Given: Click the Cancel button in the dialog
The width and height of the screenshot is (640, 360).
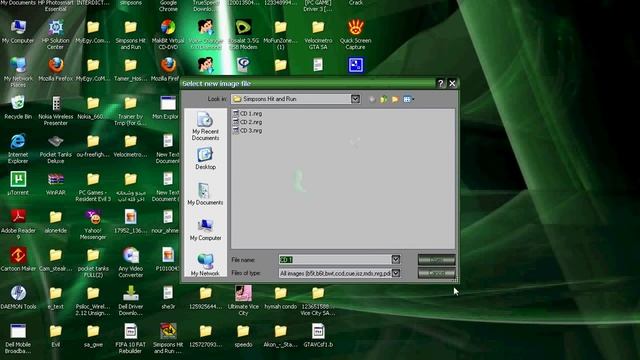Looking at the screenshot, I should [436, 273].
